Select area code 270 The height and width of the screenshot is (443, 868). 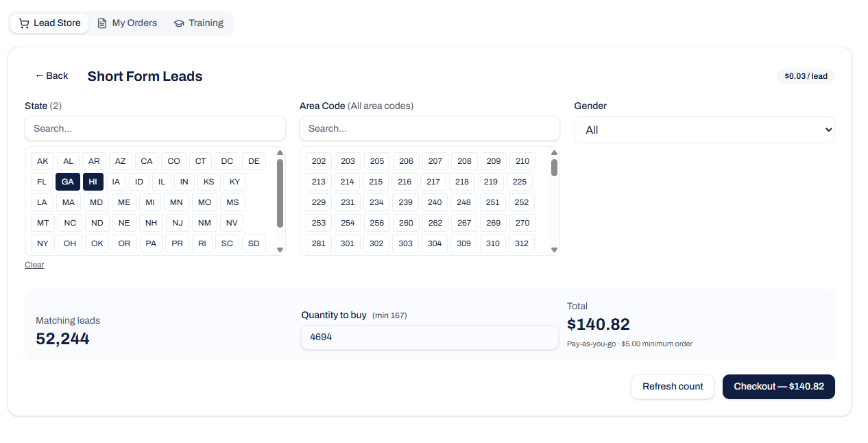pos(522,223)
